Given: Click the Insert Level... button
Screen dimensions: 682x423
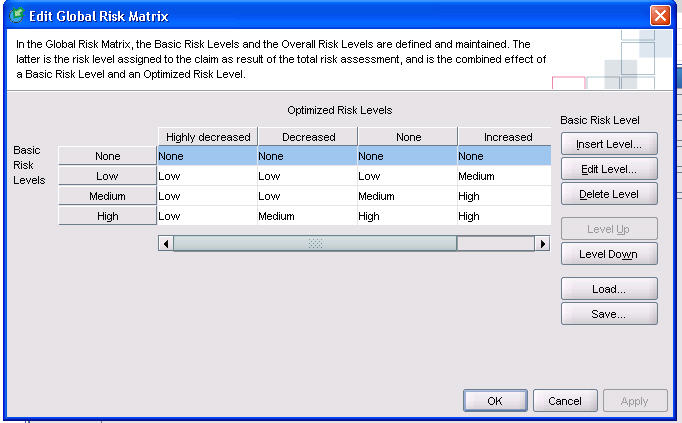Looking at the screenshot, I should pyautogui.click(x=609, y=144).
